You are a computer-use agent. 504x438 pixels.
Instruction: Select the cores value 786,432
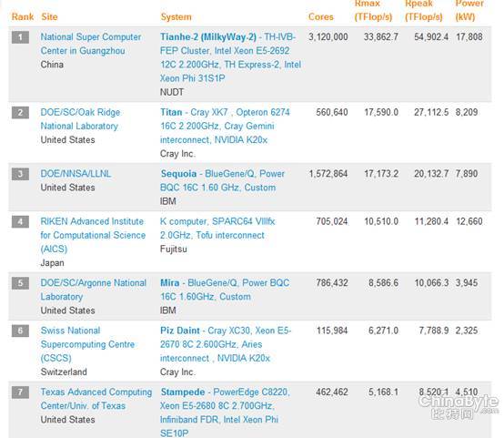point(332,283)
